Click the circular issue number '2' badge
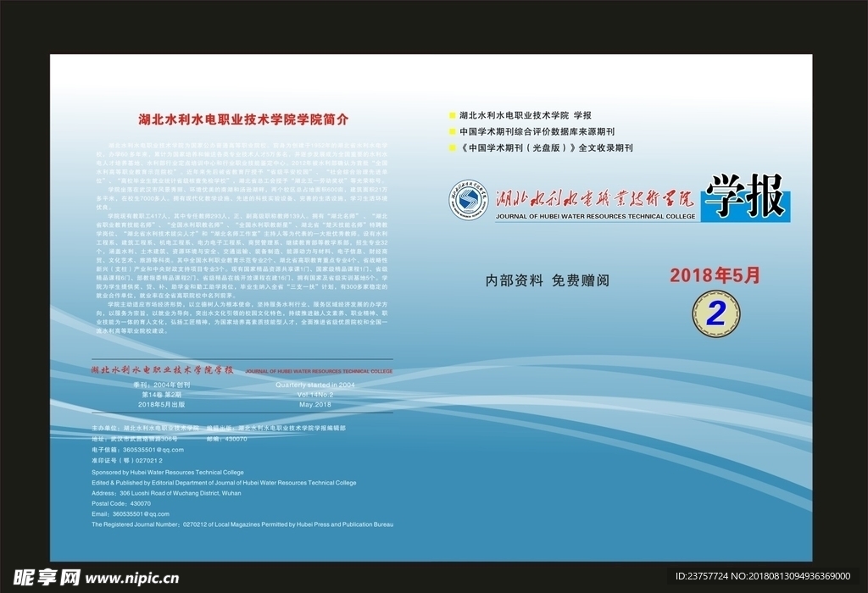 pyautogui.click(x=715, y=313)
